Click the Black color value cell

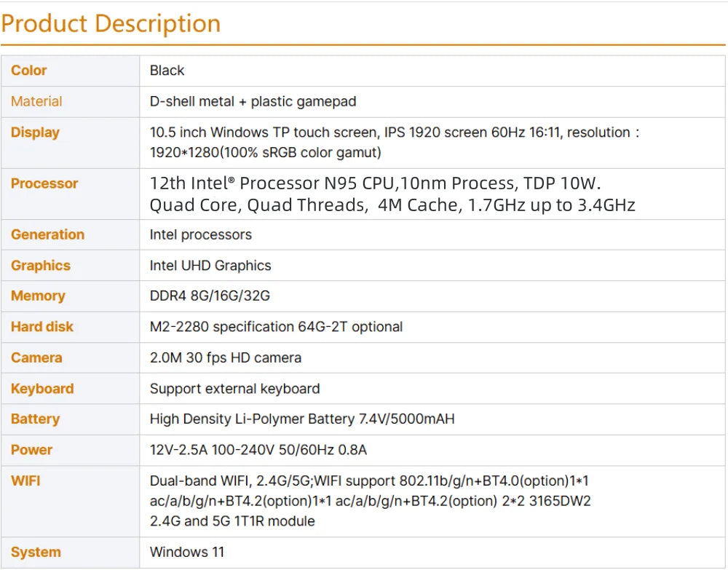(x=167, y=71)
